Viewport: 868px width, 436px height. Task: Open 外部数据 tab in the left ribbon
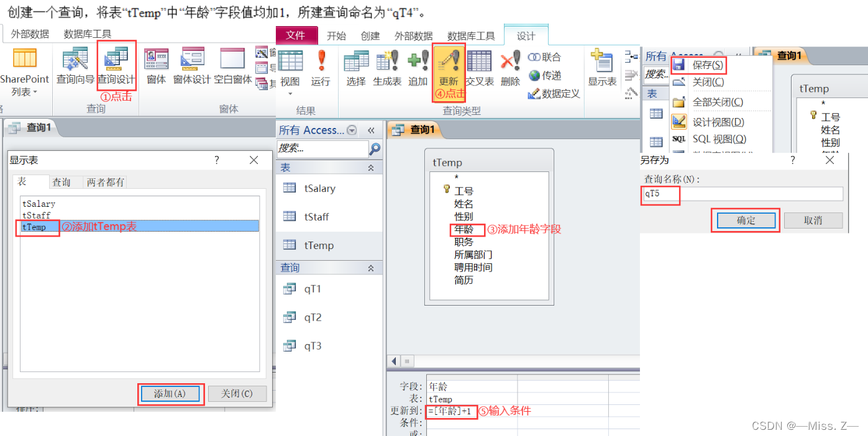coord(30,34)
